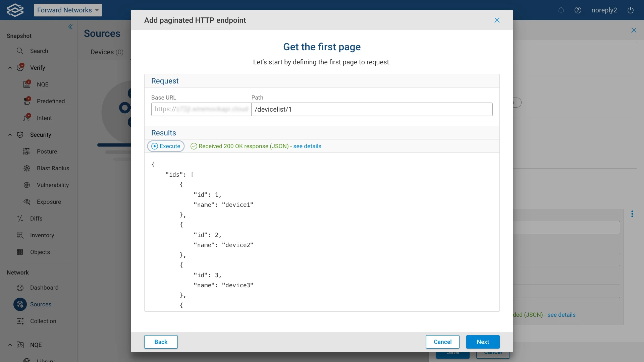The width and height of the screenshot is (644, 362).
Task: Open the Dashboard sidebar item
Action: point(44,288)
